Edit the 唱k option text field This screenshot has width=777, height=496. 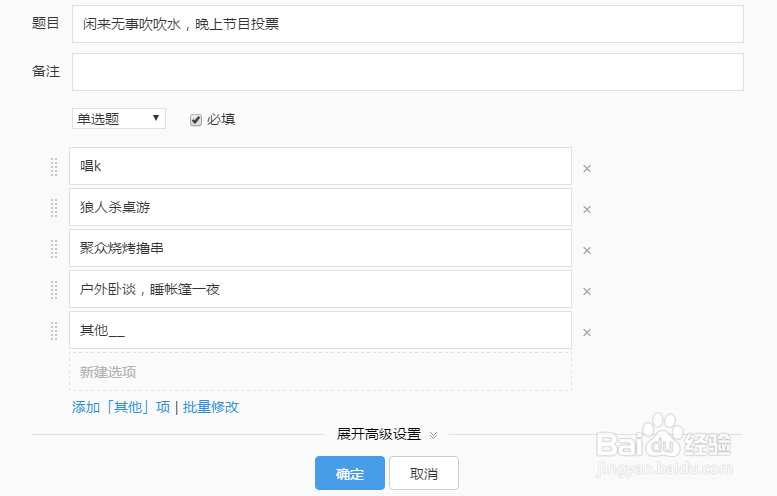(321, 166)
